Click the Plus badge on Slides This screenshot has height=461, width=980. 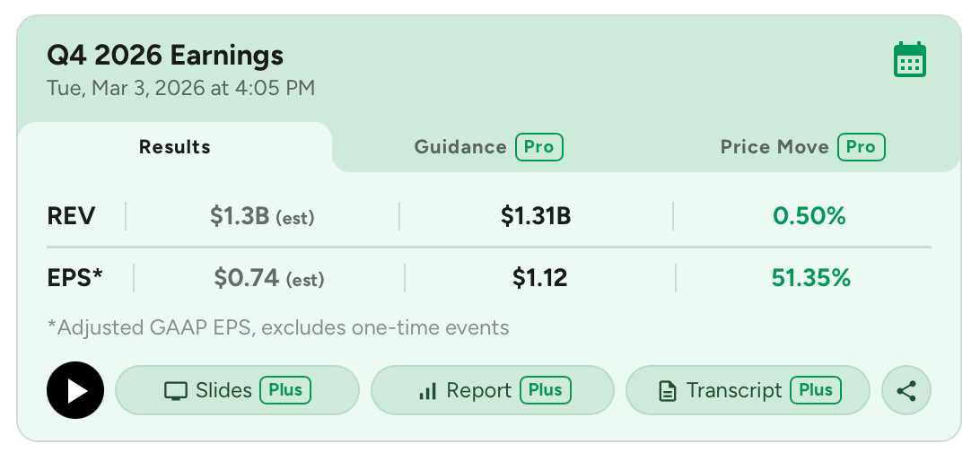click(286, 390)
